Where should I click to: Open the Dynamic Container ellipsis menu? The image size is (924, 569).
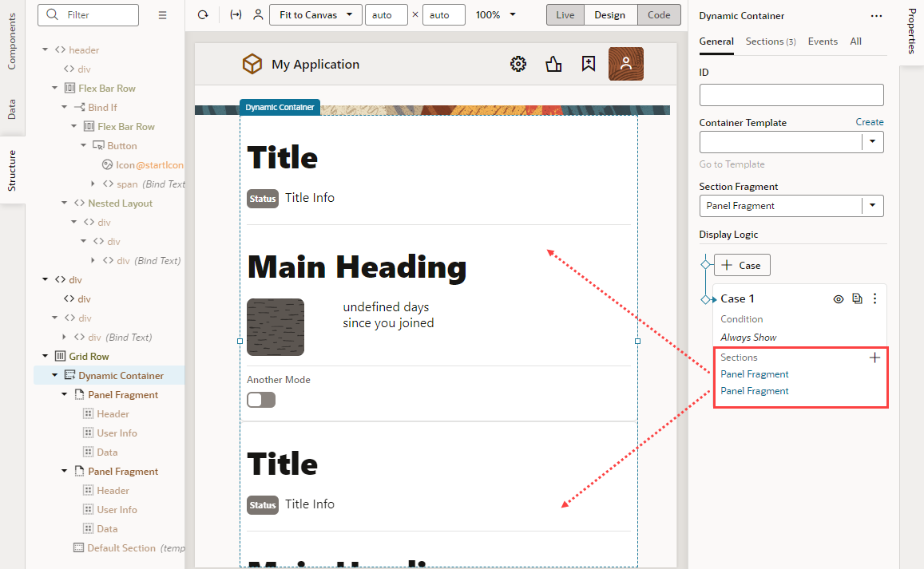(x=876, y=16)
